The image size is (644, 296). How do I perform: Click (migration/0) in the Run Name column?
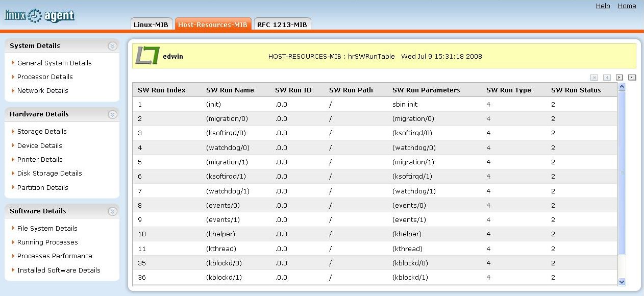point(227,119)
